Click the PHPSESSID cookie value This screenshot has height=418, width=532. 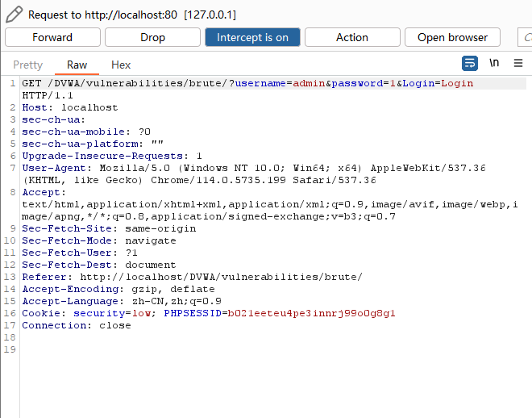pos(311,313)
